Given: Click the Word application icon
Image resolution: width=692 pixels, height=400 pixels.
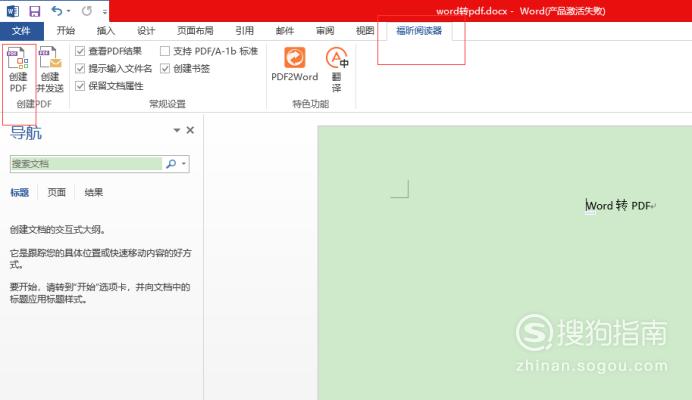Looking at the screenshot, I should coord(12,11).
